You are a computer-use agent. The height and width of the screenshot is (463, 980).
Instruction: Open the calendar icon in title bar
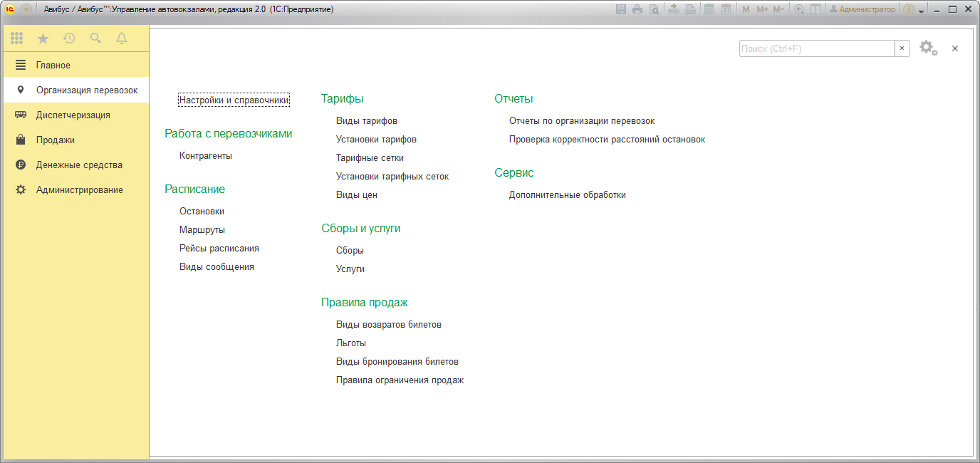pos(726,9)
